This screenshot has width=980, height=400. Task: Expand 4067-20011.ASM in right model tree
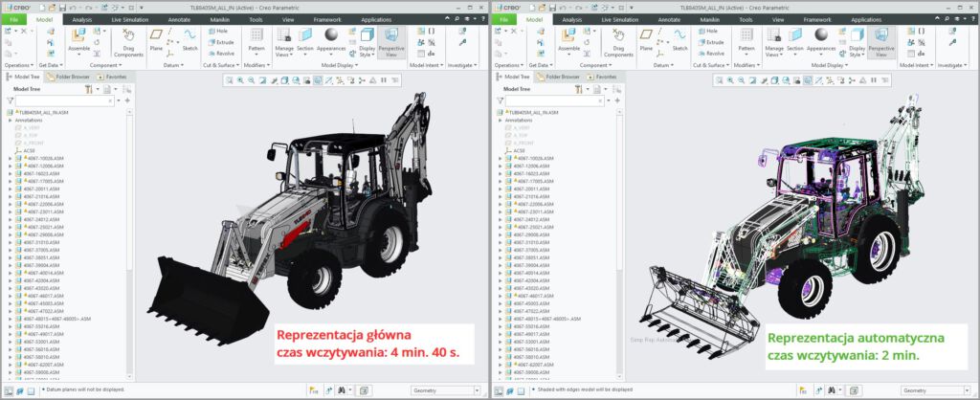pyautogui.click(x=500, y=189)
